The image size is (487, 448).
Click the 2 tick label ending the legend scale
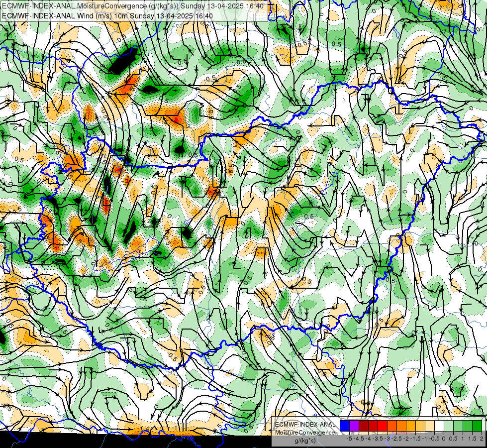(x=482, y=439)
